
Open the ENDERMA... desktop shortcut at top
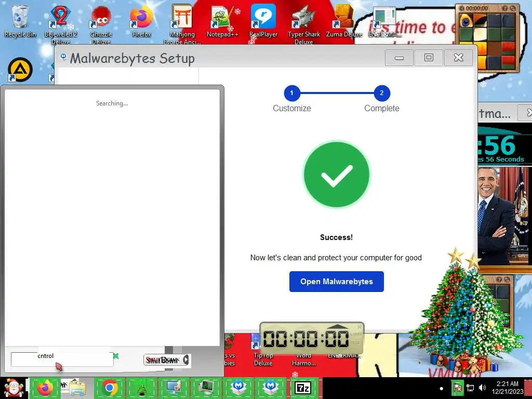[385, 21]
